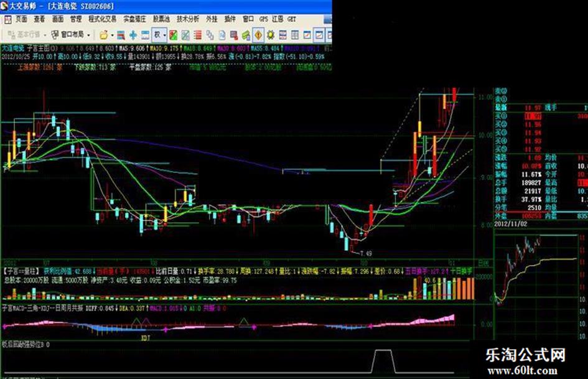Click the blue plus cross toolbar icon
This screenshot has width=588, height=379.
pos(133,35)
